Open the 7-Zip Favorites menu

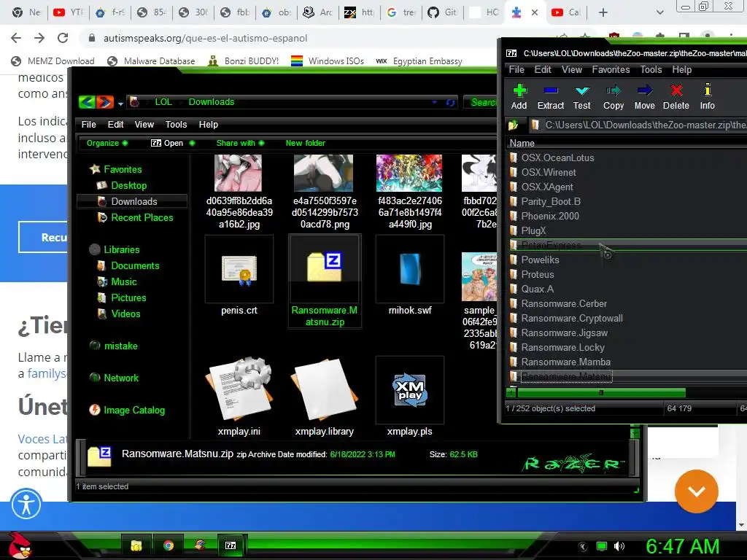point(611,69)
